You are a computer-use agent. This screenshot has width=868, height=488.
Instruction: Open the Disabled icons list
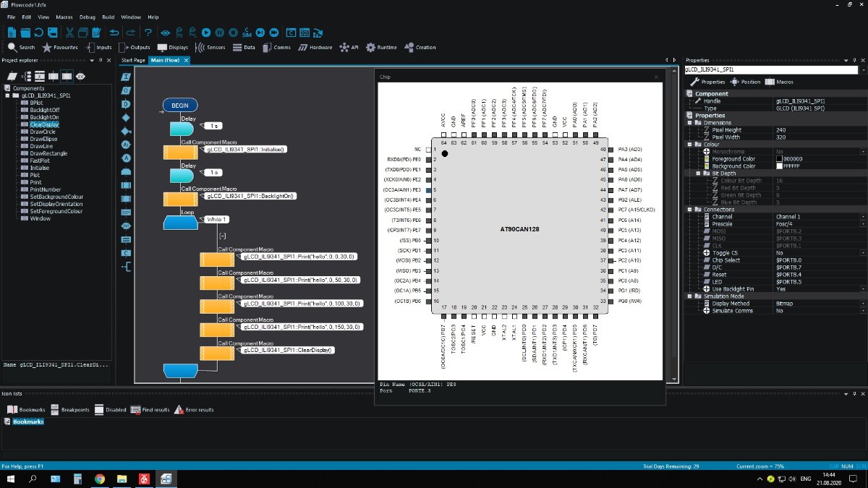111,409
